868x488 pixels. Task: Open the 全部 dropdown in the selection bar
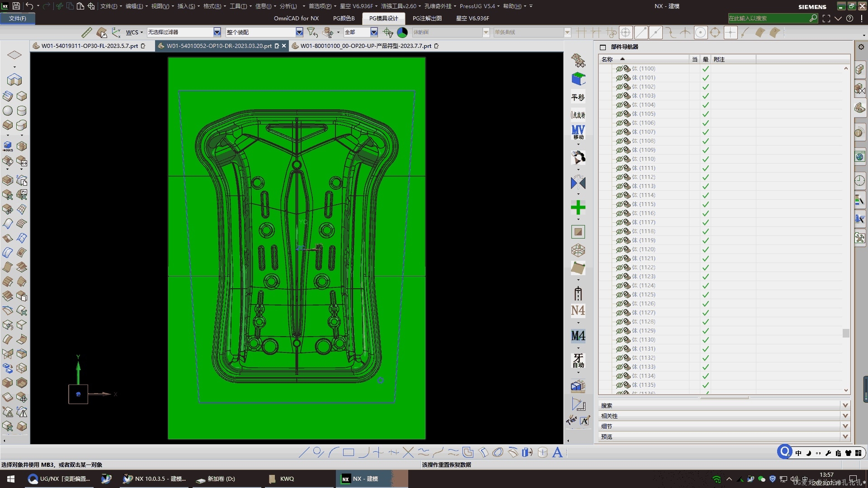(x=374, y=32)
